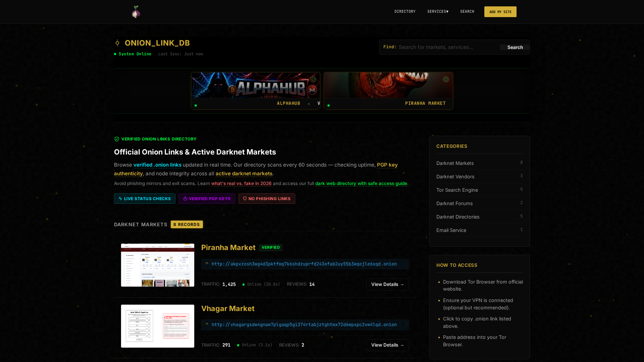The image size is (644, 362).
Task: Select Darknet Vendors category
Action: pyautogui.click(x=479, y=177)
